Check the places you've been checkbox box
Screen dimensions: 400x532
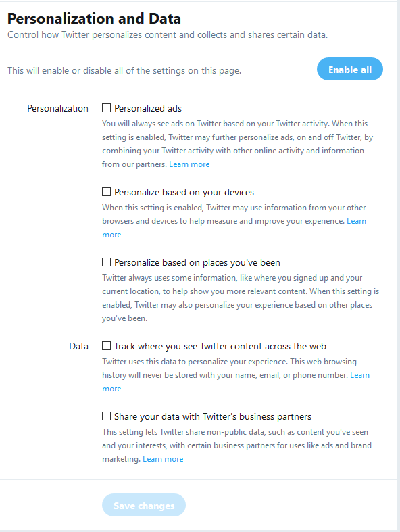click(x=107, y=262)
